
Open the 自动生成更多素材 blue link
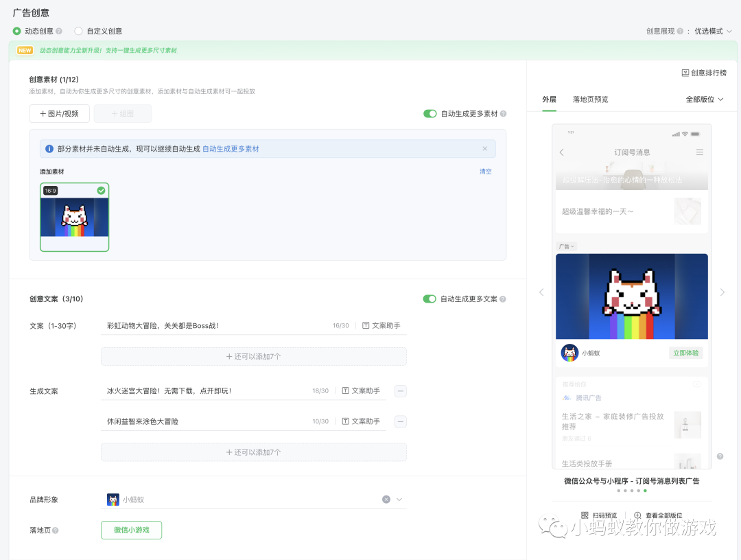pos(231,149)
